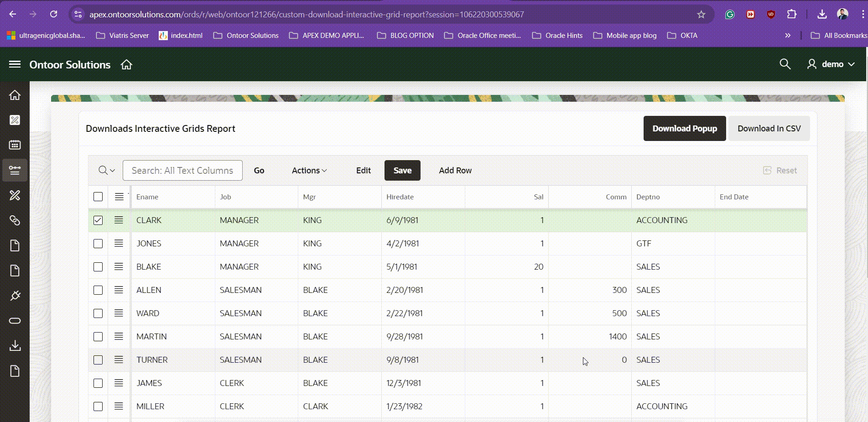Open the navigation hamburger menu
This screenshot has width=868, height=422.
click(15, 64)
